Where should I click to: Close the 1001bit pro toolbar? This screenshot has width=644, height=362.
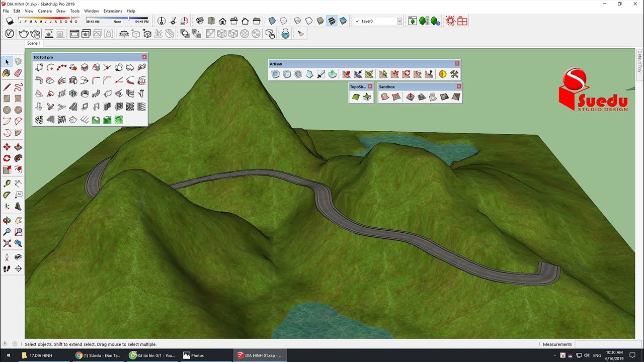coord(144,57)
